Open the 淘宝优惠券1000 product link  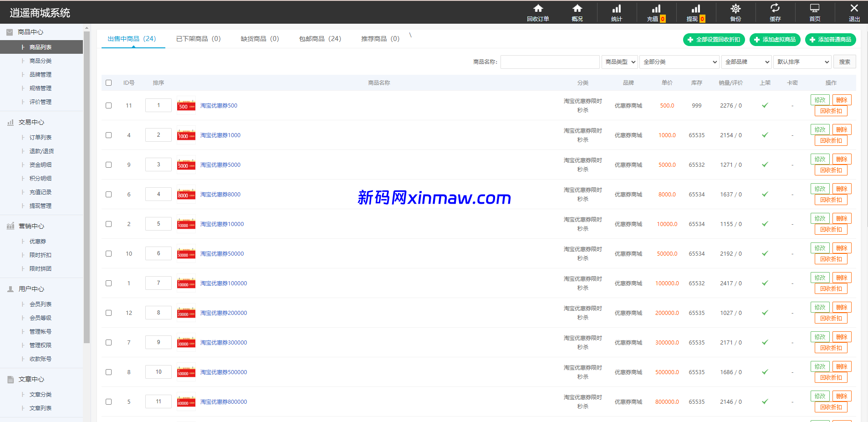tap(220, 135)
